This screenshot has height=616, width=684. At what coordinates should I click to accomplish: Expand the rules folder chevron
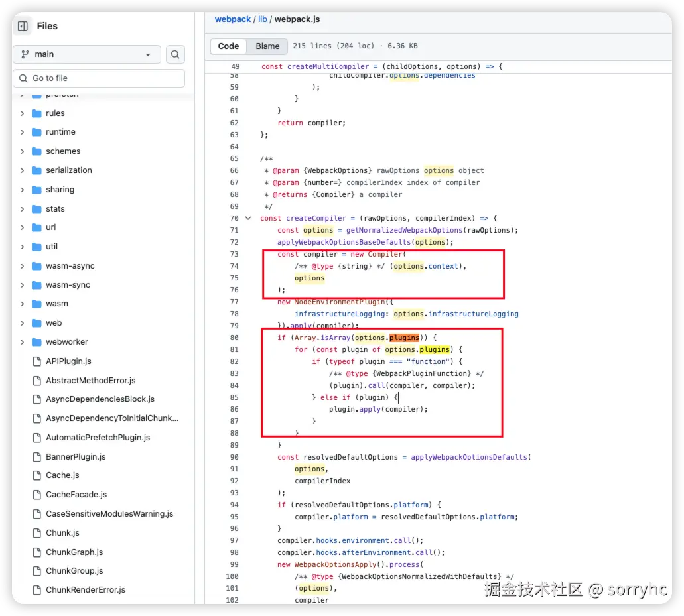[23, 113]
